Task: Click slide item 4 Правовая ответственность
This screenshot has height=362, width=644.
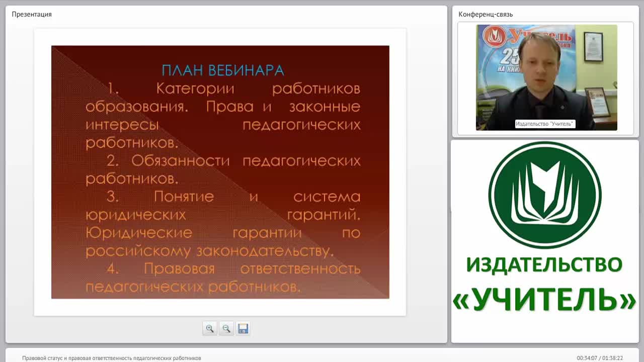Action: pyautogui.click(x=223, y=278)
